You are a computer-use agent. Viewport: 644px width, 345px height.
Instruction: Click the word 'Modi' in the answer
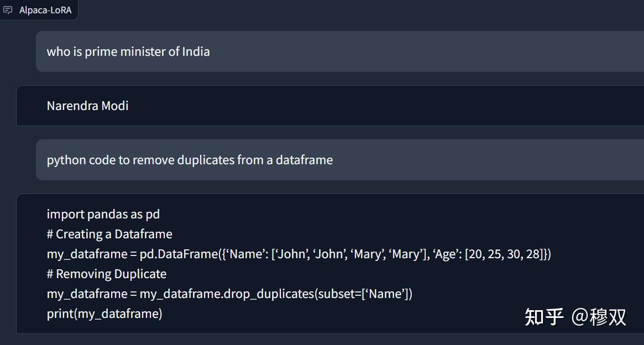[115, 106]
